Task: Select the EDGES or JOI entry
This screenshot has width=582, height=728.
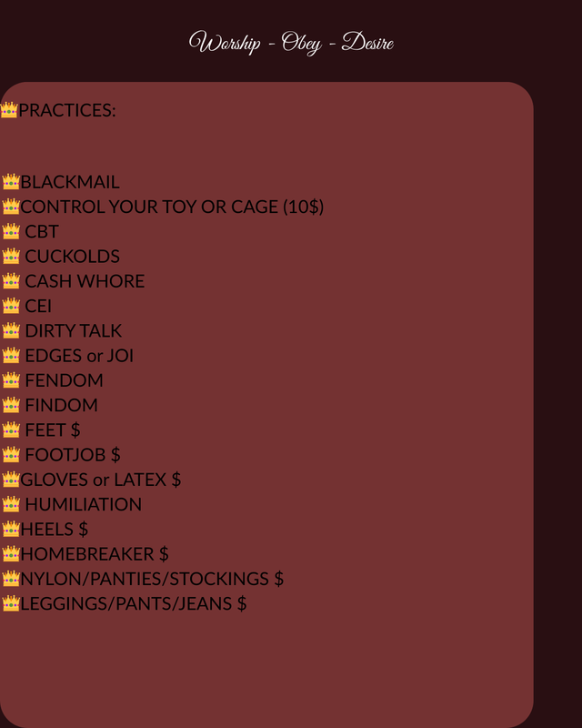Action: pyautogui.click(x=79, y=356)
